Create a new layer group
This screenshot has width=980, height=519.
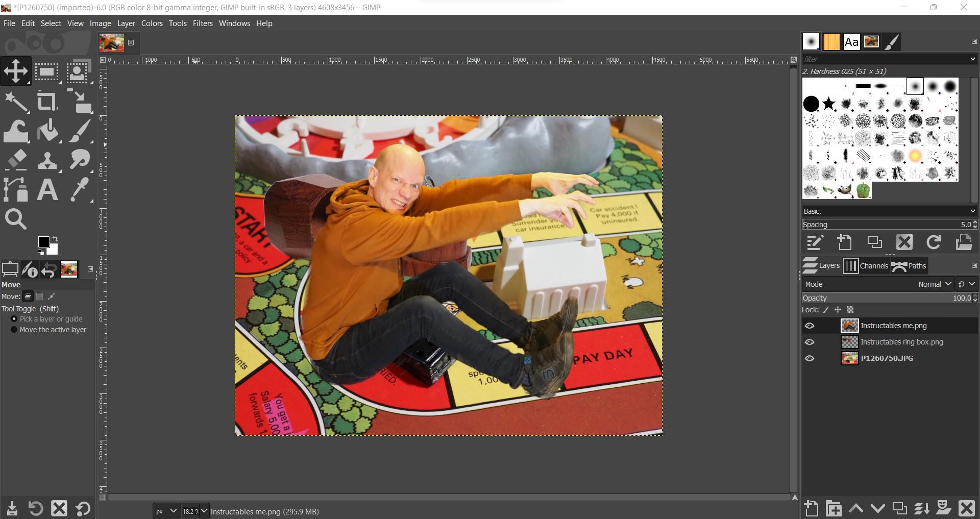(x=834, y=508)
